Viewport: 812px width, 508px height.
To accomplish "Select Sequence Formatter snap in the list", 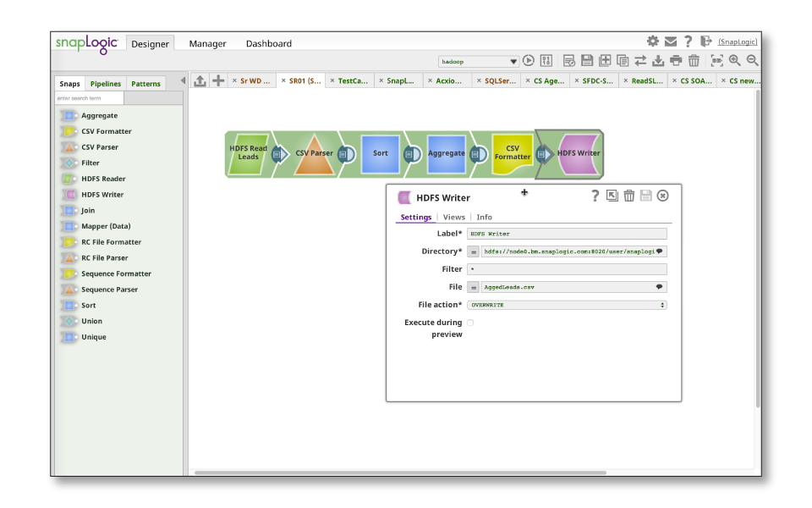I will pyautogui.click(x=116, y=273).
